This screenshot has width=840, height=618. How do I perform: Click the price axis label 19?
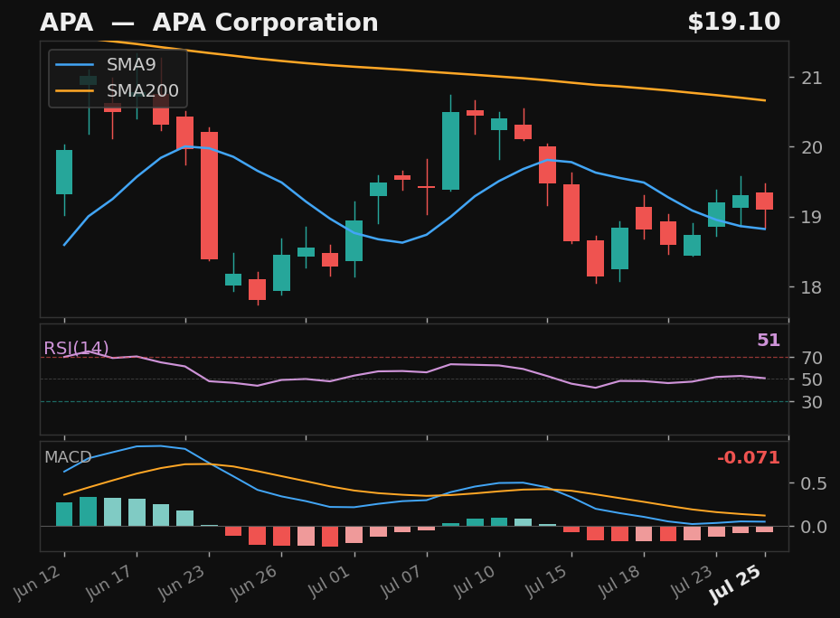(x=812, y=218)
